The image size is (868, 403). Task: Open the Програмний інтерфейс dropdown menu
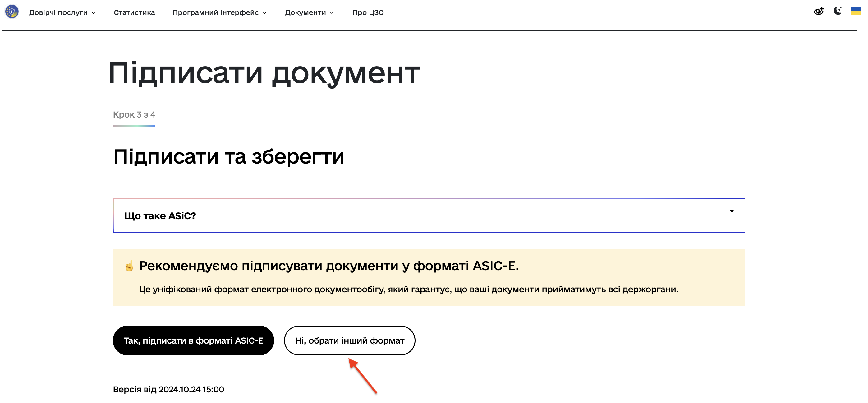click(216, 12)
